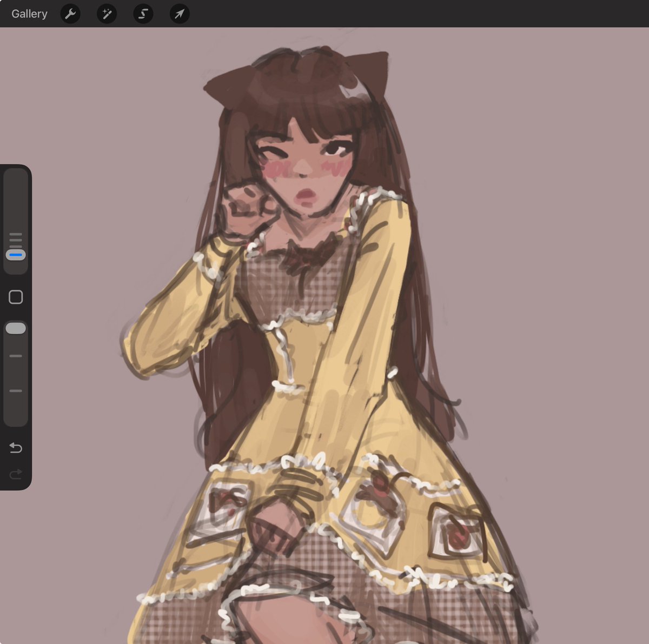Undo the last brush stroke
The width and height of the screenshot is (649, 644).
(16, 448)
